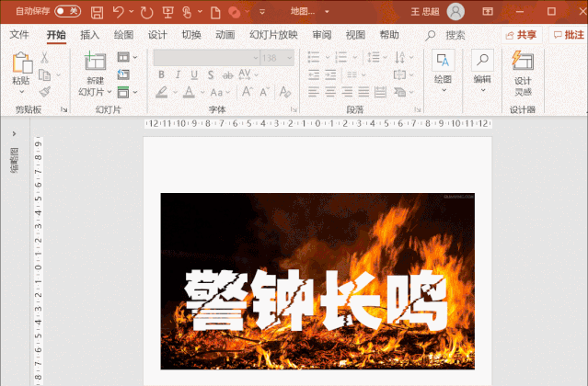Toggle text Shadow (S)

(211, 74)
